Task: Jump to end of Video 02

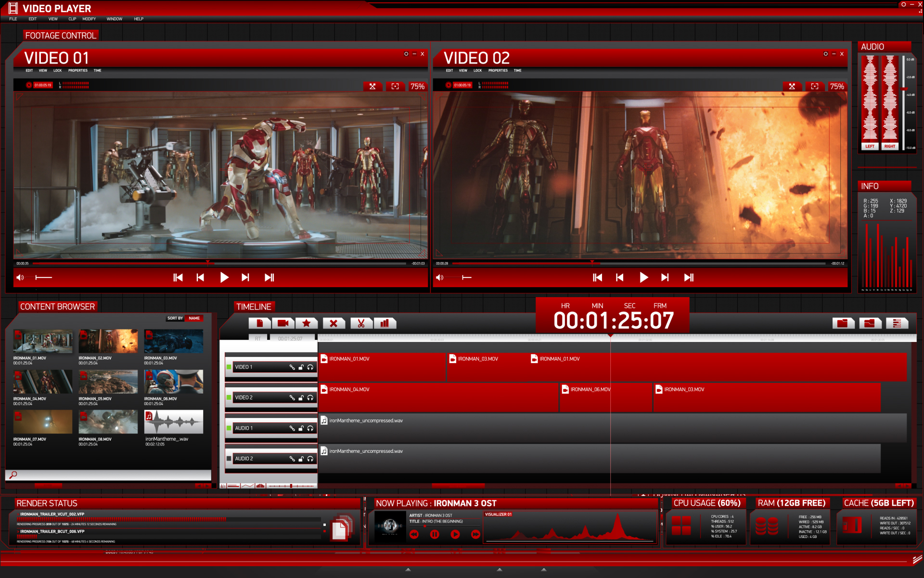Action: (x=689, y=277)
